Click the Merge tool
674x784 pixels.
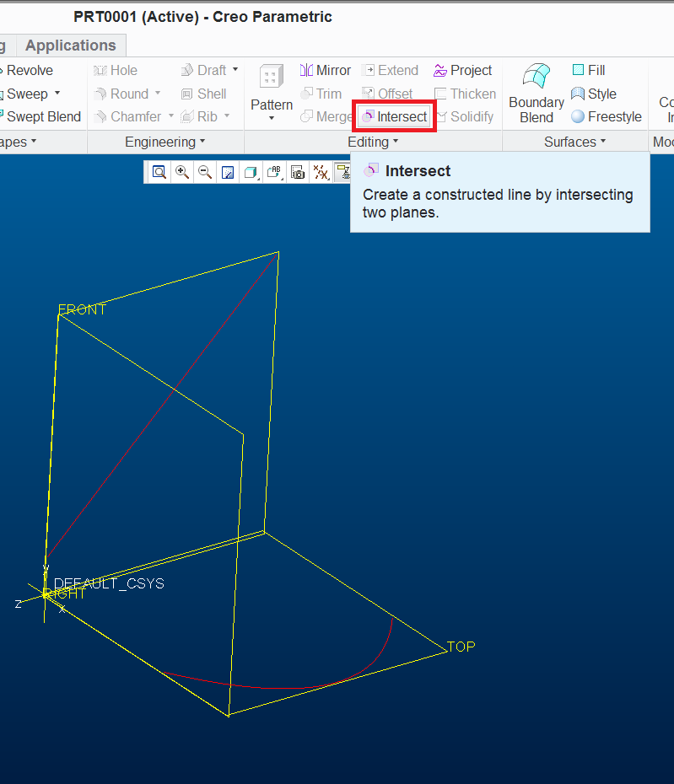[x=326, y=116]
